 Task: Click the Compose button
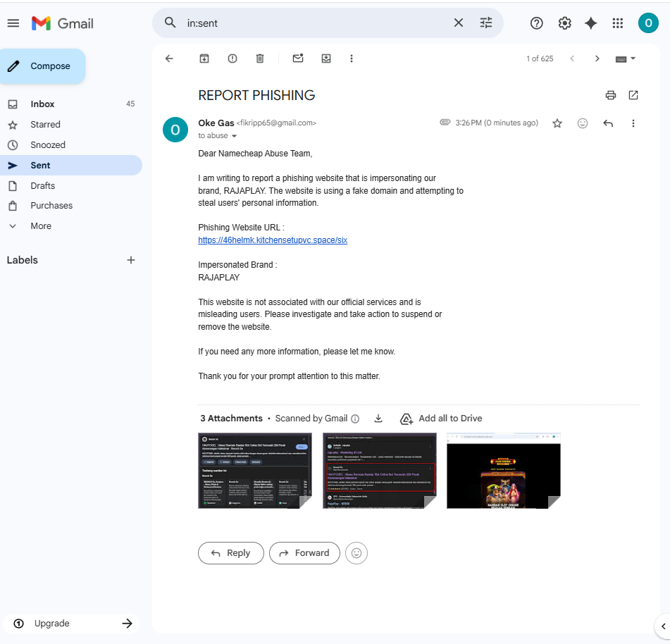pyautogui.click(x=43, y=66)
